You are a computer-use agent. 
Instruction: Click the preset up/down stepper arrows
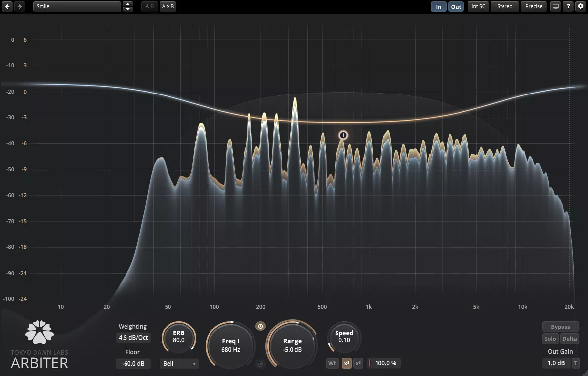coord(128,6)
